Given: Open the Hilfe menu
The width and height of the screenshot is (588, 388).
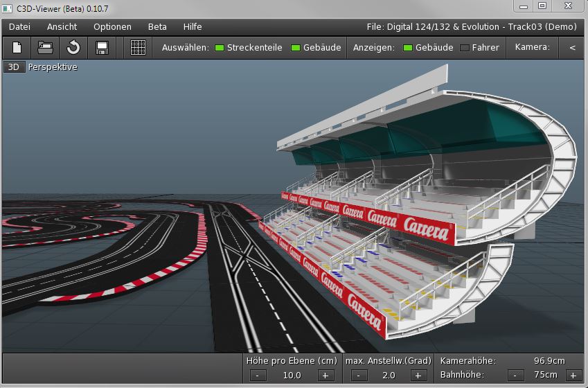Looking at the screenshot, I should click(x=193, y=26).
